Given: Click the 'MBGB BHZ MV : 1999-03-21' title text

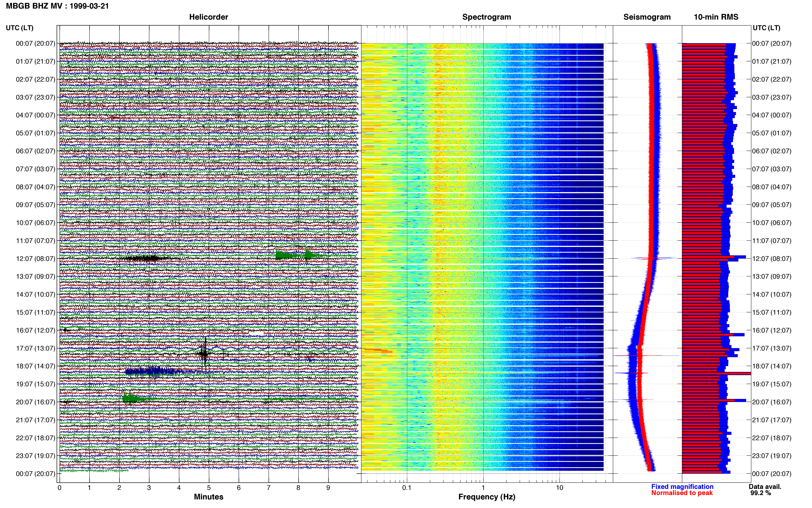Looking at the screenshot, I should pyautogui.click(x=57, y=6).
